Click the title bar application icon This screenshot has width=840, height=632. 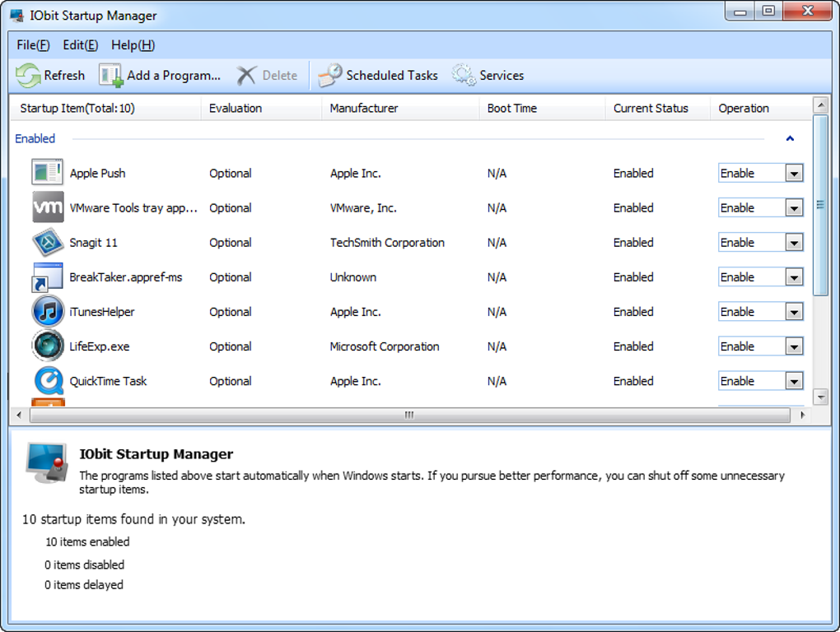click(x=17, y=16)
